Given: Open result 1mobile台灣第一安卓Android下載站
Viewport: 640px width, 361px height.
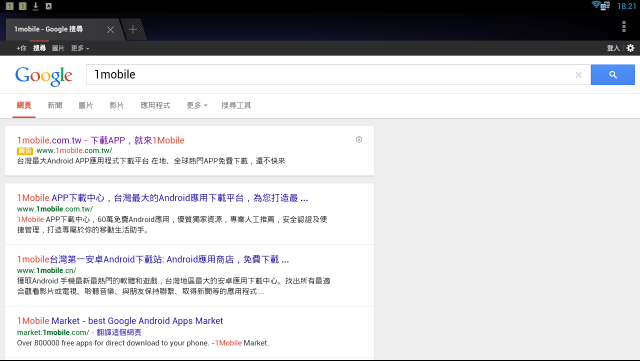Looking at the screenshot, I should point(153,259).
